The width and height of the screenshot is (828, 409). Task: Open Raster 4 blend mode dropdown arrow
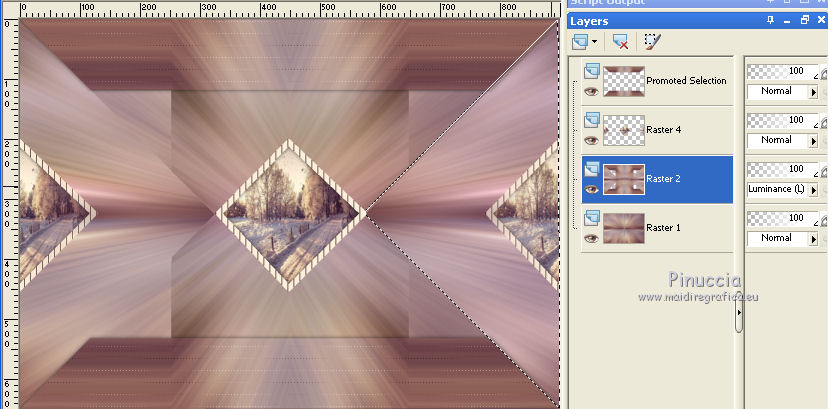point(813,141)
